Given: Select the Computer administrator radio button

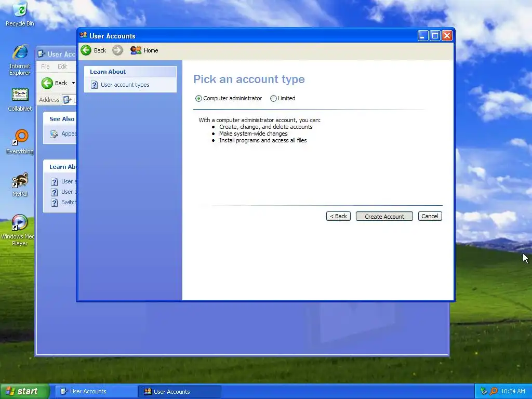Looking at the screenshot, I should [x=198, y=98].
